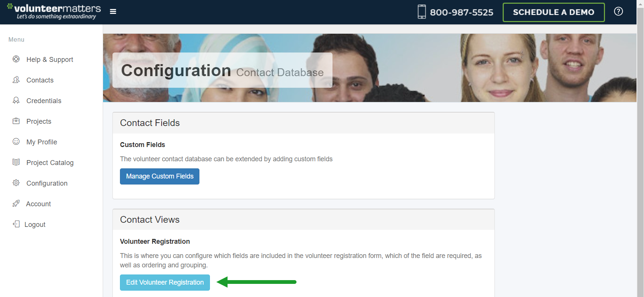This screenshot has height=297, width=644.
Task: Click the custom fields description text
Action: point(226,159)
